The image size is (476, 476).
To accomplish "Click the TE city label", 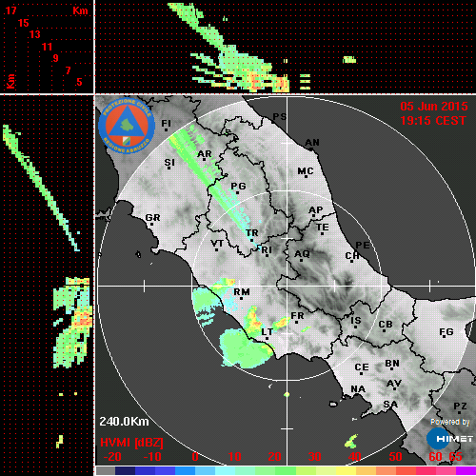I will click(323, 228).
